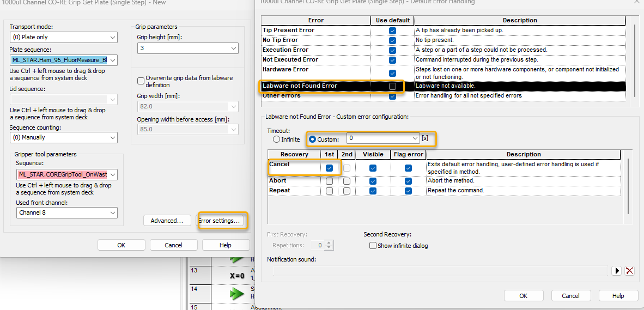Screen dimensions: 644x310
Task: Click the Advanced... button
Action: pos(167,221)
